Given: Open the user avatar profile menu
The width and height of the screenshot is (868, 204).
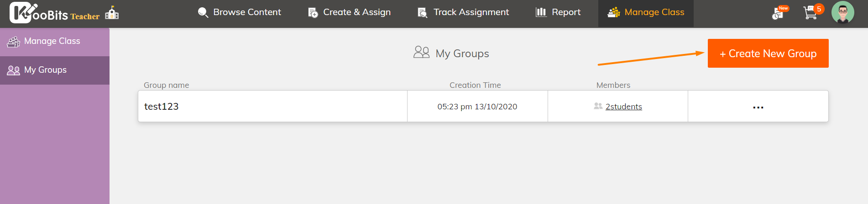Looking at the screenshot, I should (842, 12).
